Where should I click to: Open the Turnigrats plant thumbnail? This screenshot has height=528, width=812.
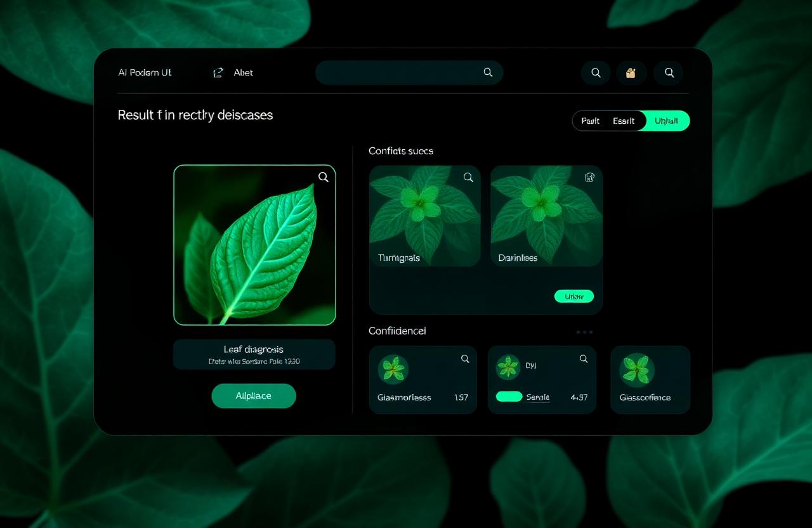[x=425, y=216]
